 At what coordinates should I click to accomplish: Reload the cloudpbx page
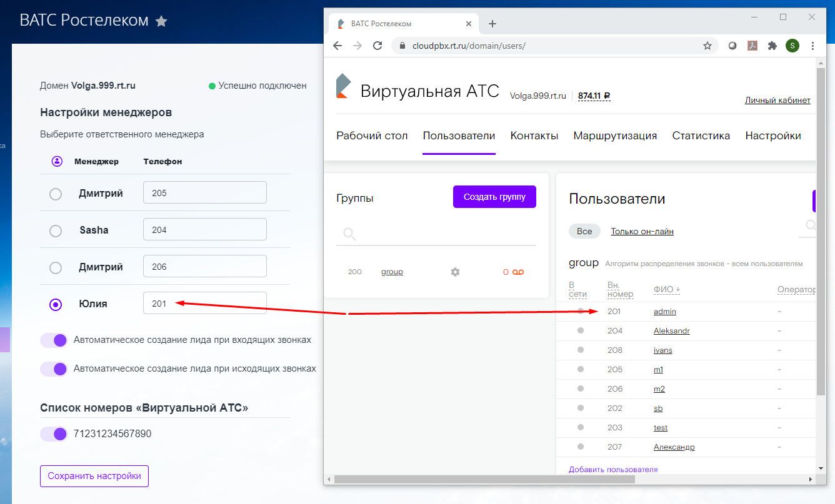pyautogui.click(x=377, y=46)
